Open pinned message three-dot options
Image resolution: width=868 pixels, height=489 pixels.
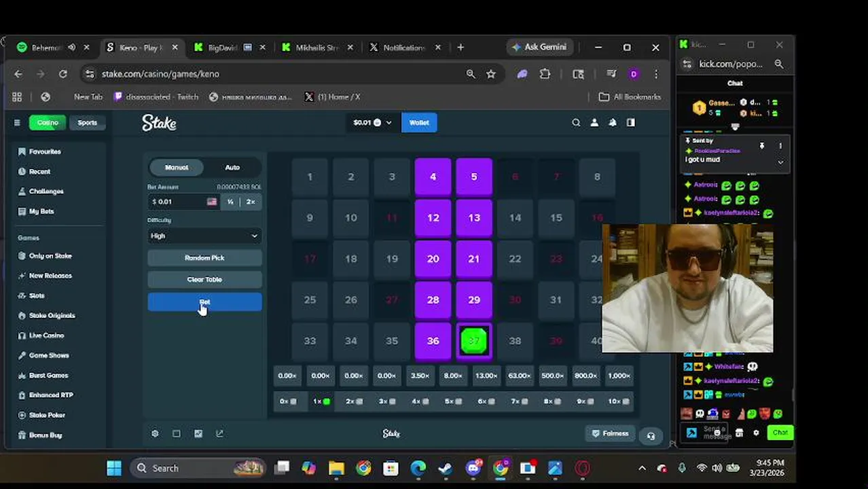tap(780, 146)
